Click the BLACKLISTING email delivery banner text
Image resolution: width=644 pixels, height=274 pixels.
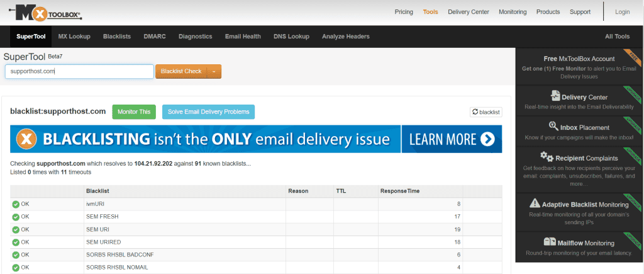point(216,139)
